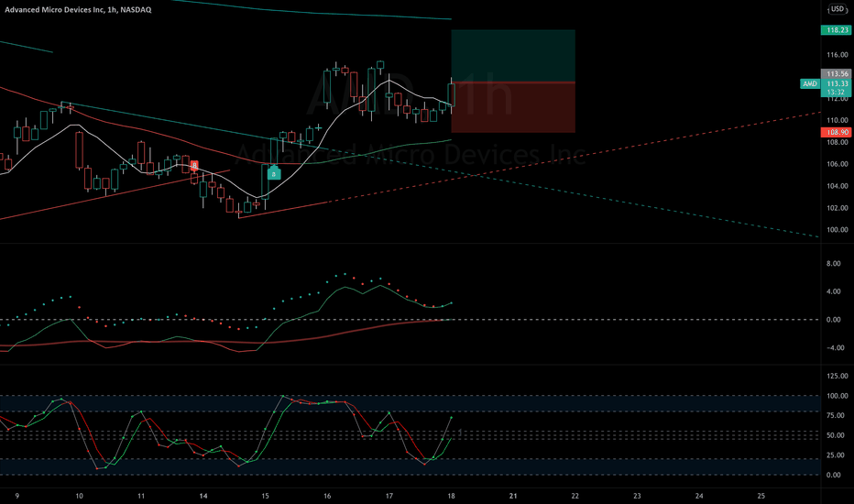854x504 pixels.
Task: Click date label 14 on time axis
Action: point(203,496)
